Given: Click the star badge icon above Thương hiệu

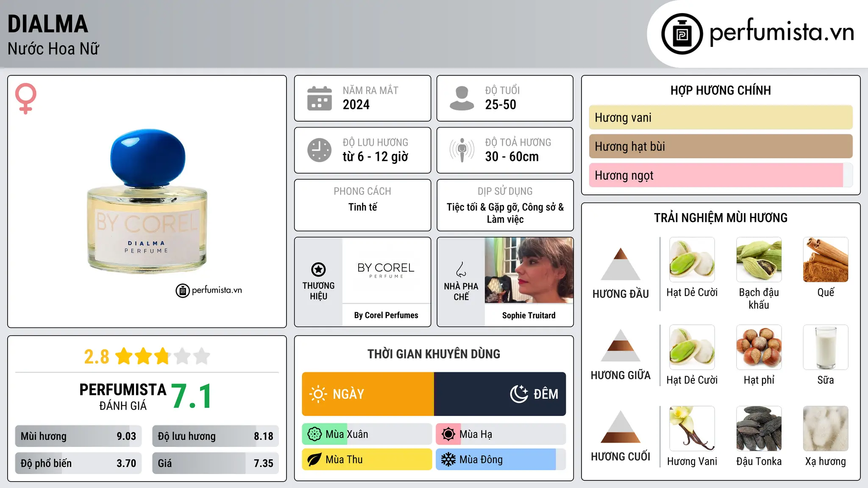Looking at the screenshot, I should tap(318, 269).
